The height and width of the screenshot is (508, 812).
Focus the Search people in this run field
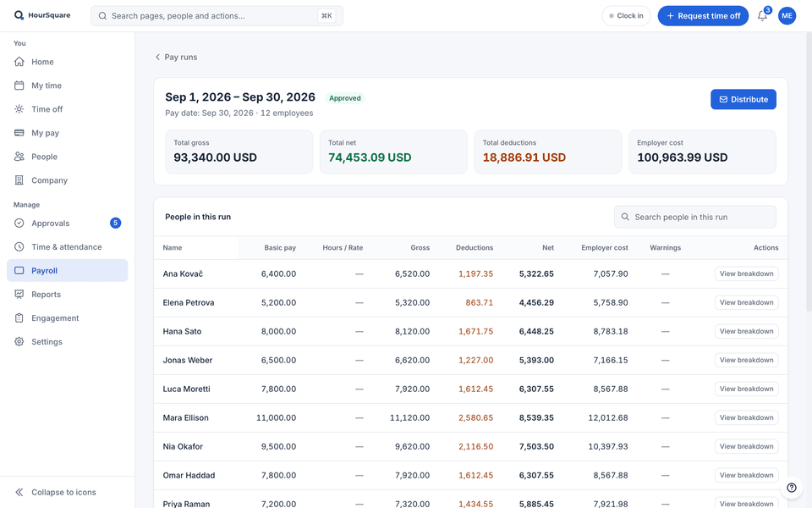[695, 217]
